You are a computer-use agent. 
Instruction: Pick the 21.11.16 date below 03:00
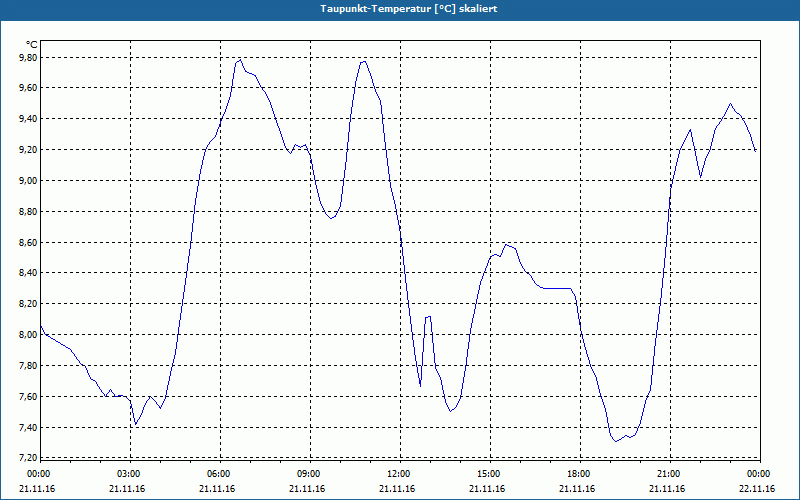(x=127, y=489)
